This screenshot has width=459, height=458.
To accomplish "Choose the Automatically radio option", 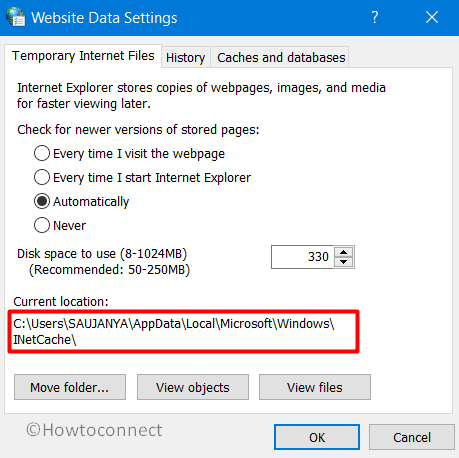I will (82, 201).
